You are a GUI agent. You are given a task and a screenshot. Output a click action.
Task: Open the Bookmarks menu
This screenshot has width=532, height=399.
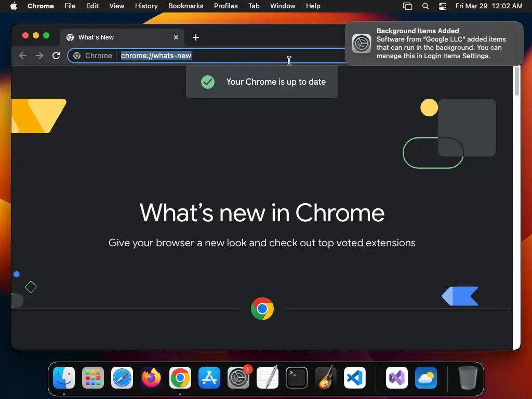186,6
